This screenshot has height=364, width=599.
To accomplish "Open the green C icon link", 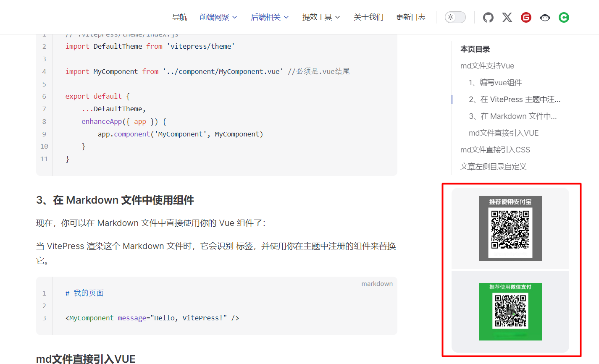I will point(564,17).
